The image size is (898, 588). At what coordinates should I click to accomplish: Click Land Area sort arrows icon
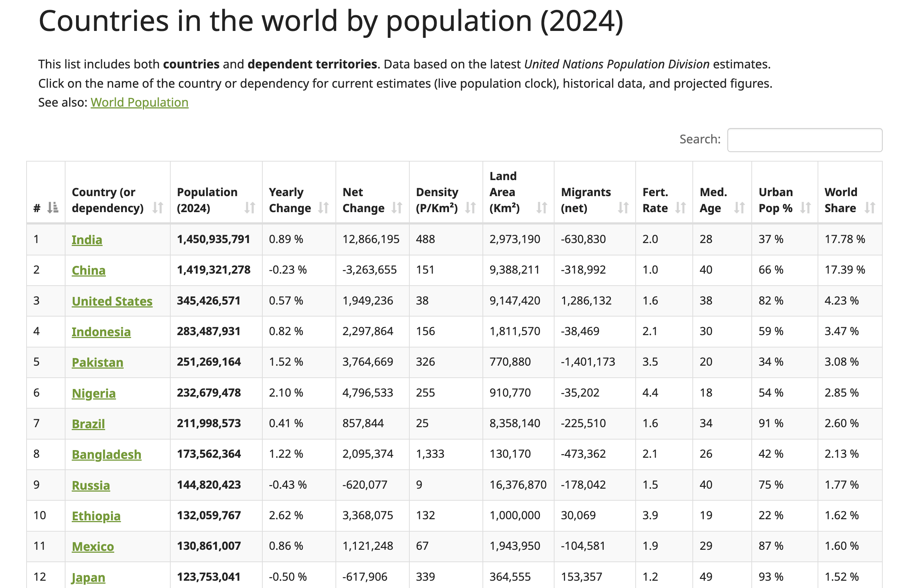tap(542, 207)
